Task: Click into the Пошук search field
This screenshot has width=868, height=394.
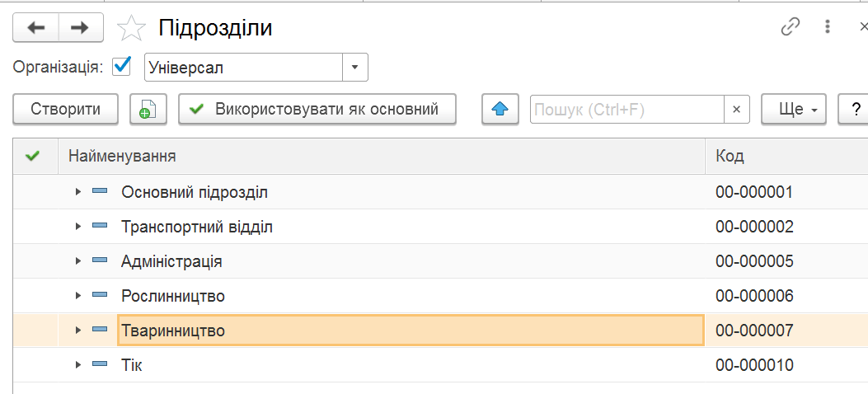Action: pyautogui.click(x=627, y=110)
